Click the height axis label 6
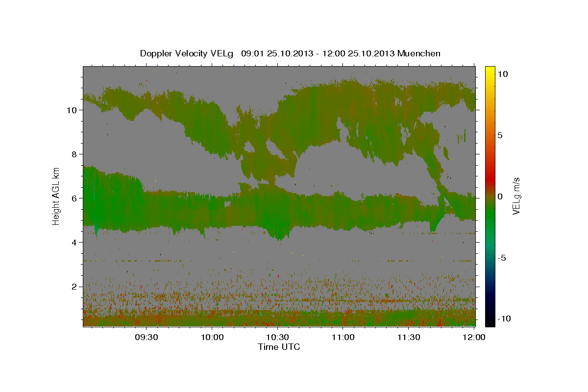Image resolution: width=588 pixels, height=392 pixels. pyautogui.click(x=74, y=198)
